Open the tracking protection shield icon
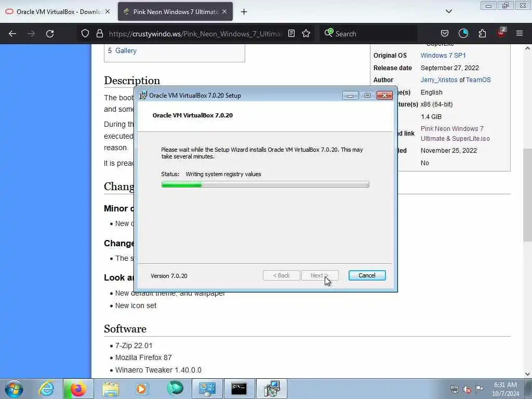 coord(85,33)
